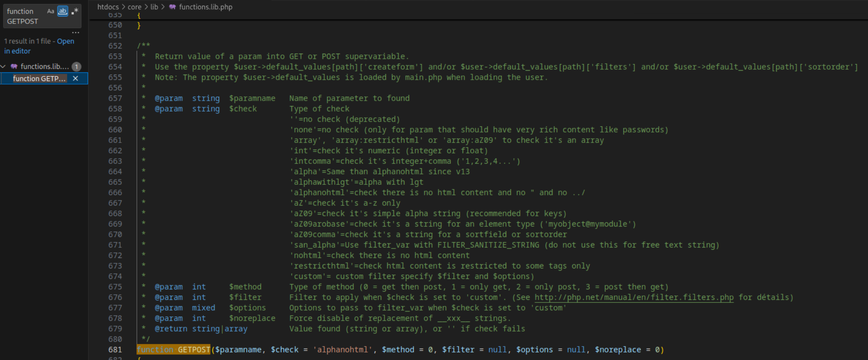Open search results via 'Open in editor' link
The width and height of the screenshot is (868, 360).
(x=39, y=46)
